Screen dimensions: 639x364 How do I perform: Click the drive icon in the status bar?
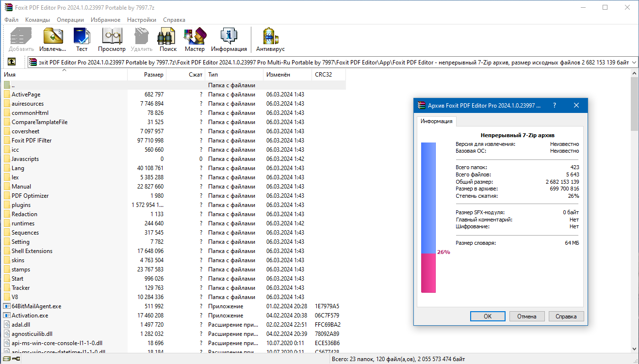point(6,359)
